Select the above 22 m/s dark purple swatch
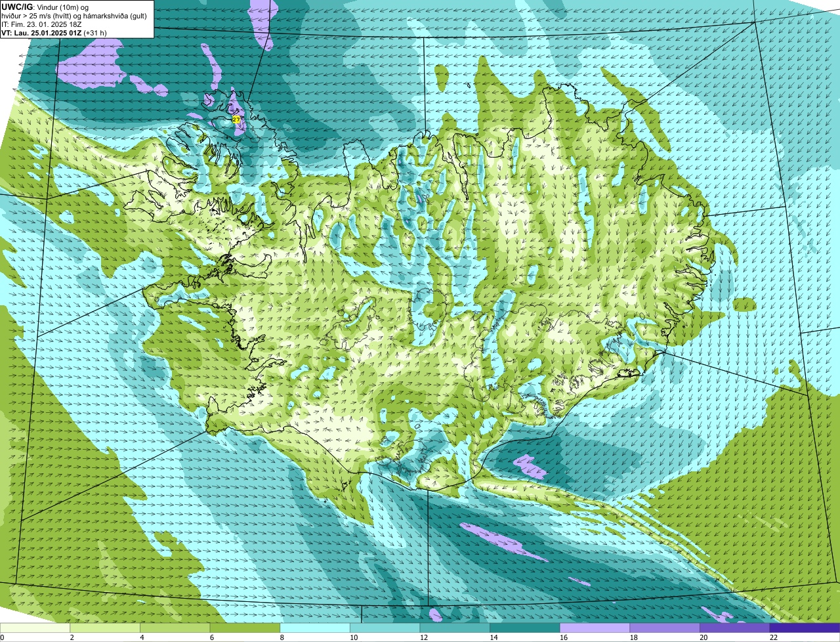The image size is (840, 642). (x=805, y=628)
